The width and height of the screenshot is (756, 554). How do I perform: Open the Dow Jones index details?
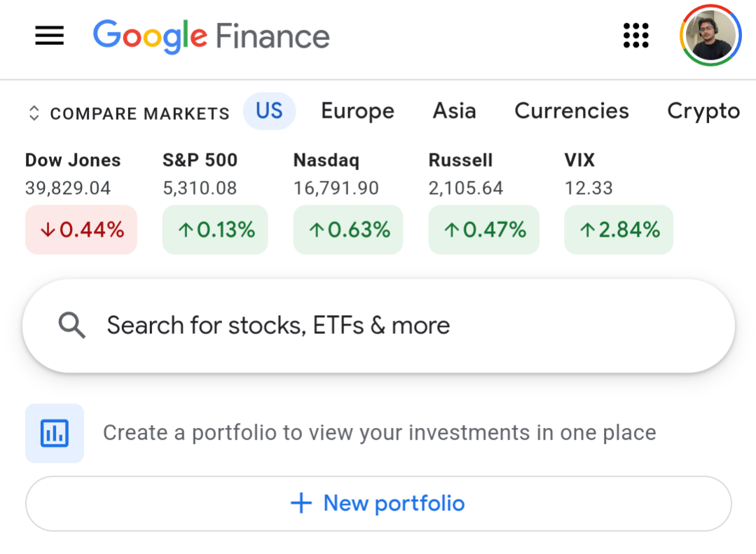pyautogui.click(x=73, y=160)
